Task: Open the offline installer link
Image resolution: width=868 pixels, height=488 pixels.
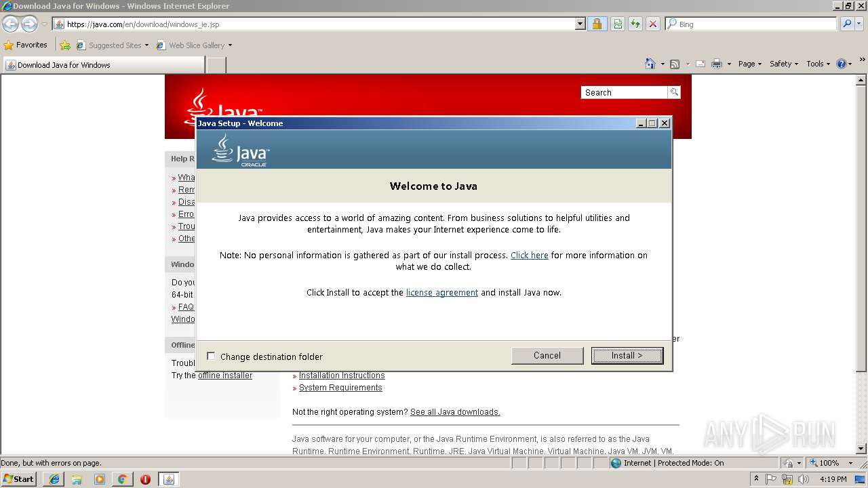Action: [225, 375]
